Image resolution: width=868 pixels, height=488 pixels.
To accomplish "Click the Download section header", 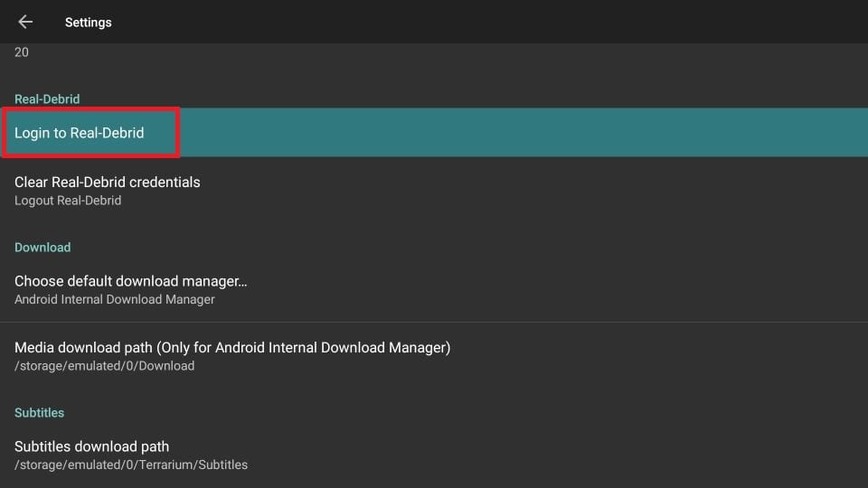I will (x=42, y=248).
